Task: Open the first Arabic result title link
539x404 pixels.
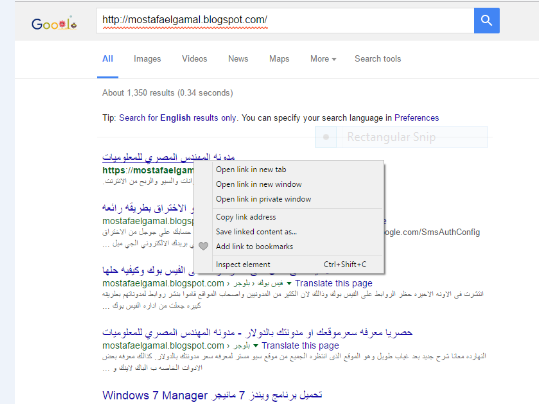Action: (168, 157)
